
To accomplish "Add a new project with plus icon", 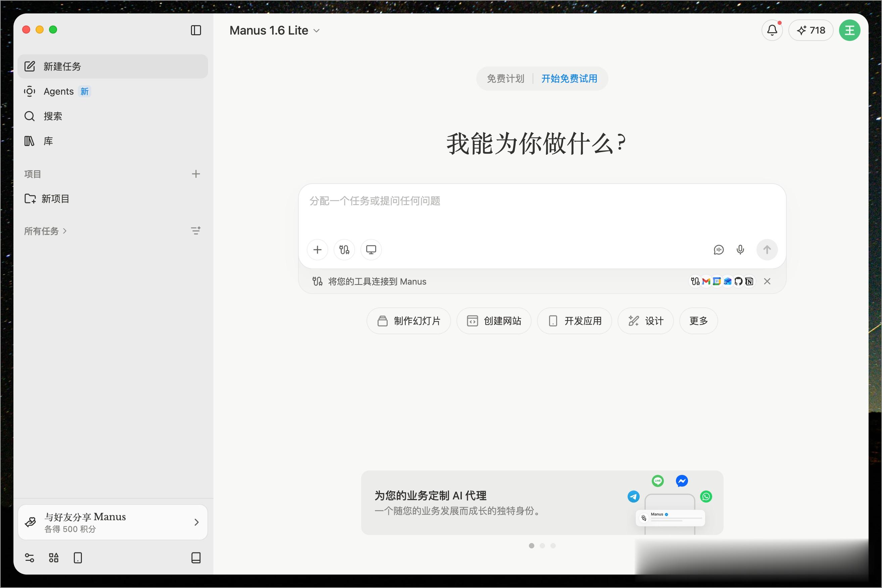I will 196,174.
